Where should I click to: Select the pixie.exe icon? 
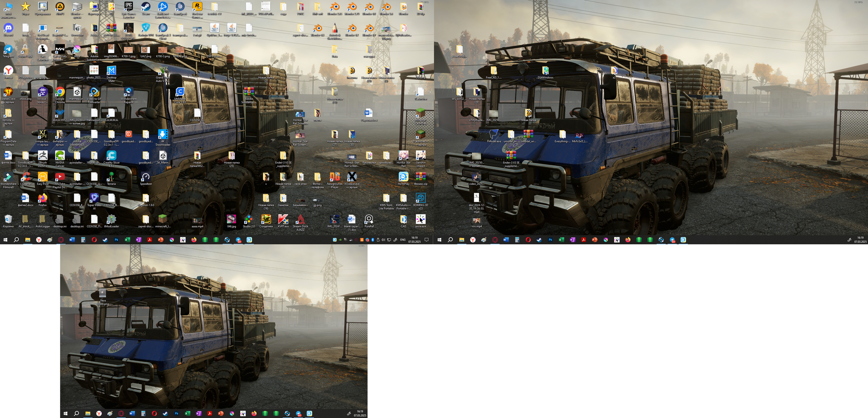pyautogui.click(x=420, y=221)
